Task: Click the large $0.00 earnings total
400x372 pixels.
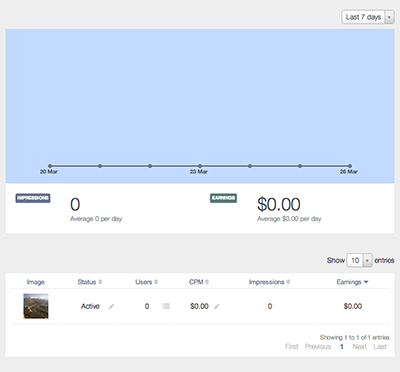Action: tap(279, 204)
